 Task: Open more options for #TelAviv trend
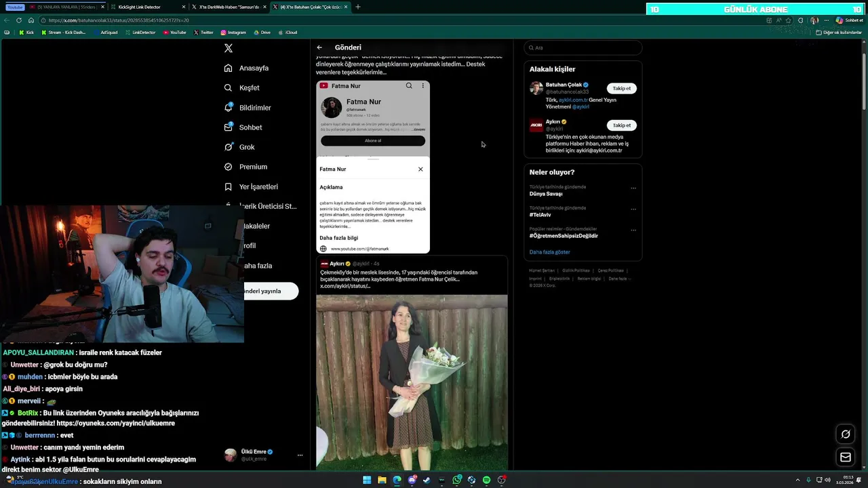pos(633,209)
